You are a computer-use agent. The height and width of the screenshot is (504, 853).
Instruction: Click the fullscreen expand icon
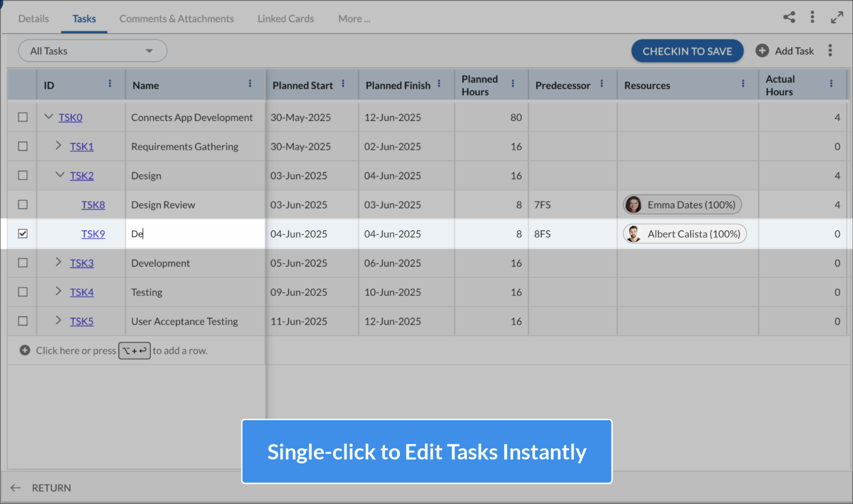tap(836, 17)
